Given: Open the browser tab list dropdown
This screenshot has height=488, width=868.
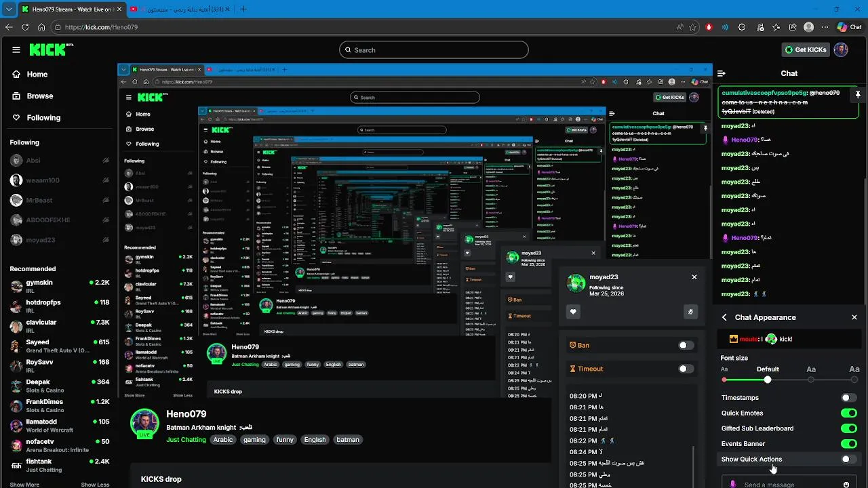Looking at the screenshot, I should click(9, 9).
